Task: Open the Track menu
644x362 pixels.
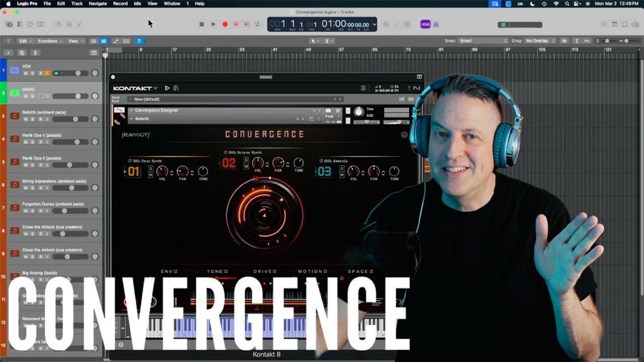Action: (x=77, y=4)
